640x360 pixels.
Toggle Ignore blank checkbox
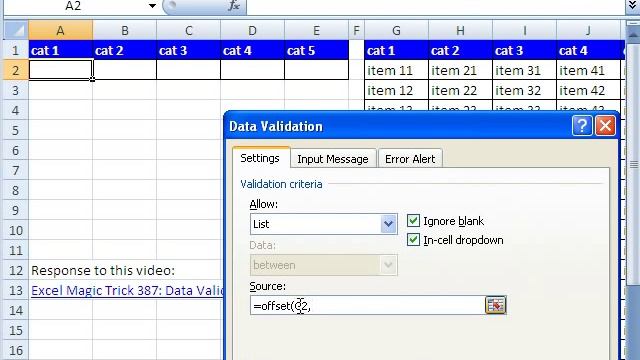tap(413, 221)
